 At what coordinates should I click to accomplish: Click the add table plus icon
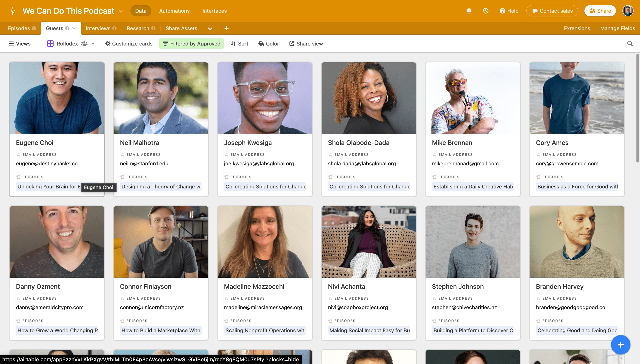226,28
